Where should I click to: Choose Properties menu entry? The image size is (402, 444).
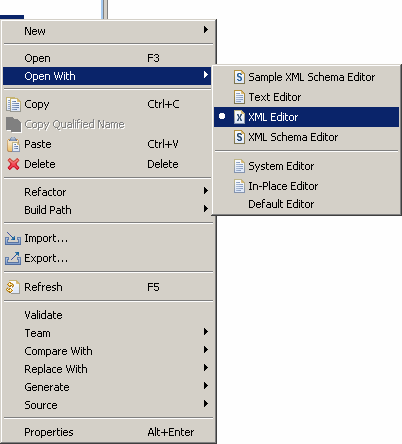point(108,432)
